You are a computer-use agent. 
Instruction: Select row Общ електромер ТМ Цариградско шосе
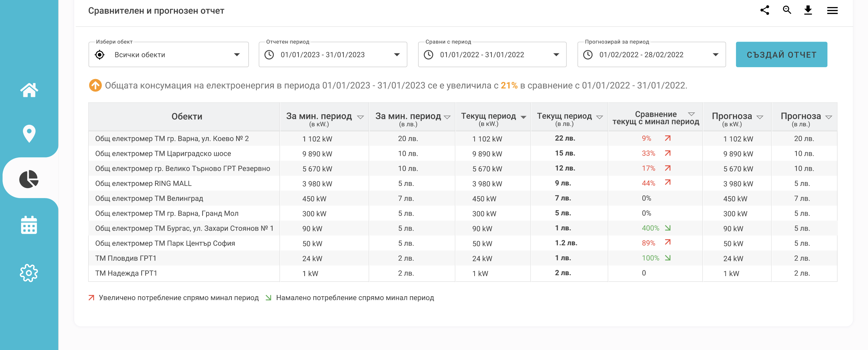pyautogui.click(x=463, y=154)
